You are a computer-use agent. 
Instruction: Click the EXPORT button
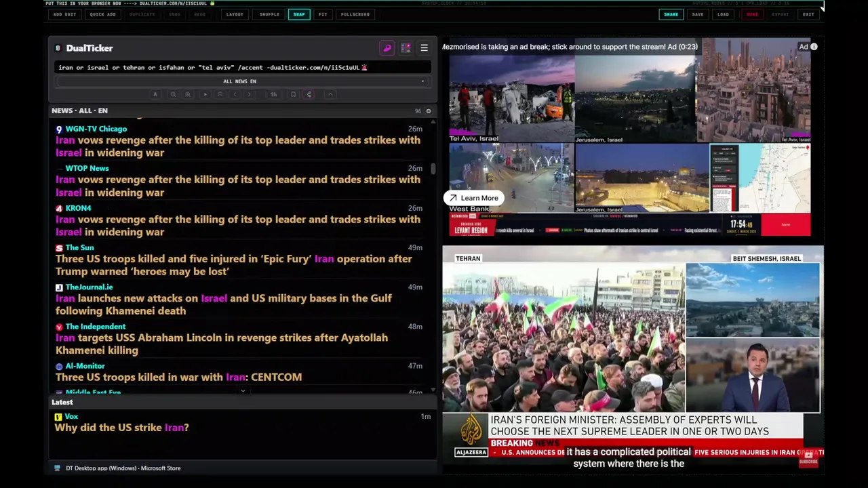point(781,14)
